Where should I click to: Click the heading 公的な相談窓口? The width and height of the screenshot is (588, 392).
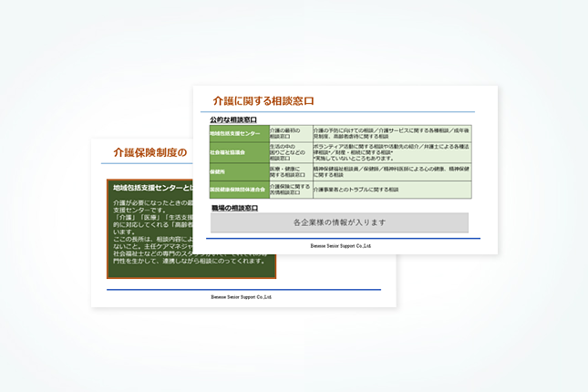pos(233,120)
